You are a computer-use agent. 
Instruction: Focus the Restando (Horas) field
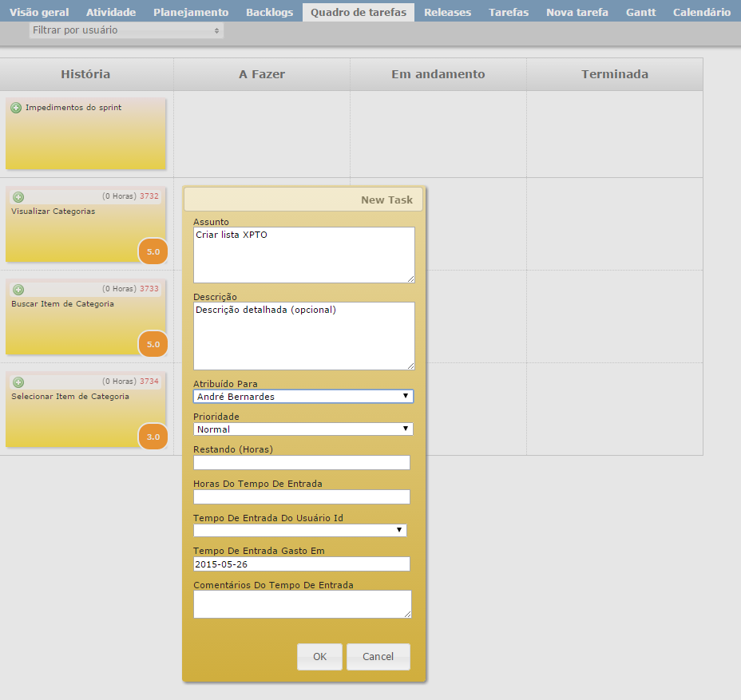click(302, 462)
